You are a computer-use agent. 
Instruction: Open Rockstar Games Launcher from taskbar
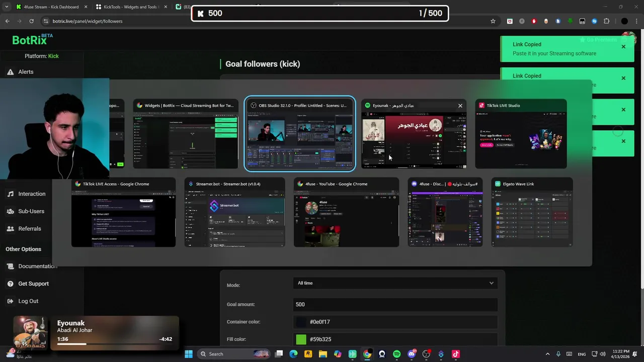[308, 354]
